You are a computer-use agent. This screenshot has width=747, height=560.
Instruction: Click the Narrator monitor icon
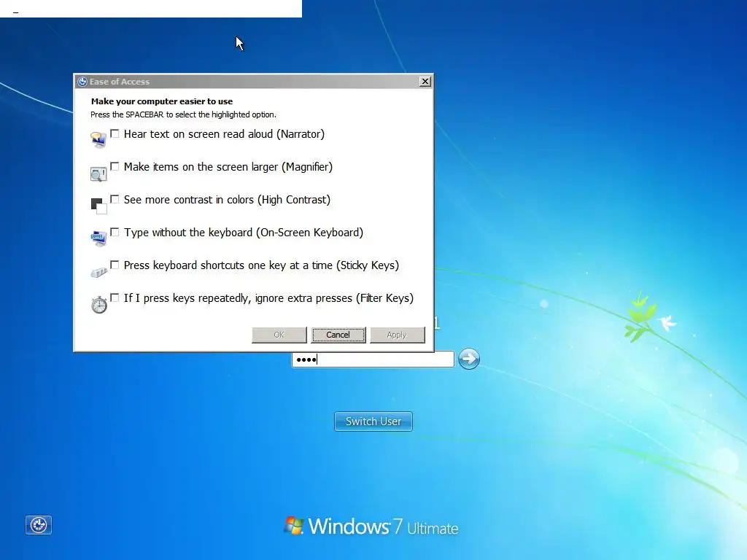tap(98, 140)
